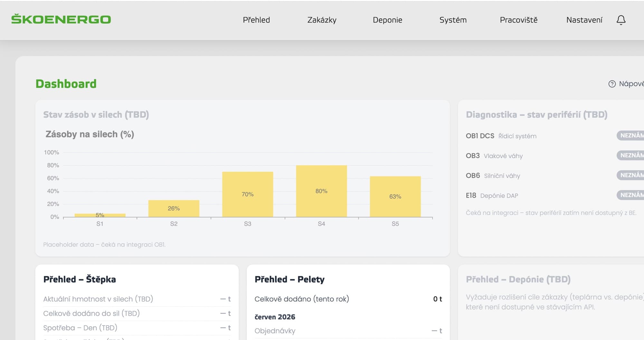Image resolution: width=644 pixels, height=340 pixels.
Task: Click the 100% axis label
Action: (x=52, y=152)
